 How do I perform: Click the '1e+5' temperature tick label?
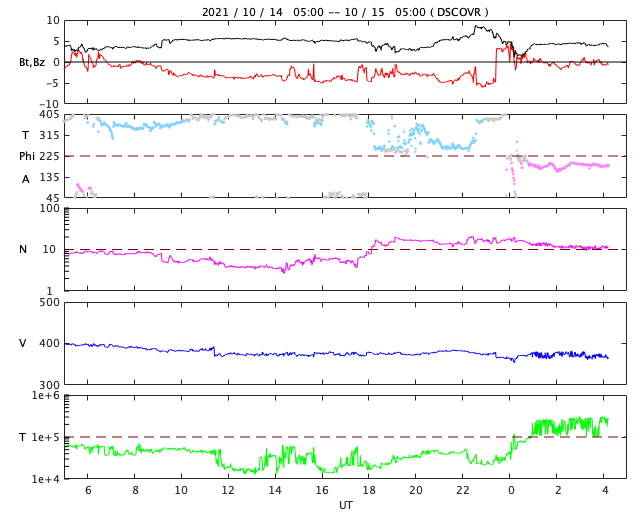tap(46, 437)
